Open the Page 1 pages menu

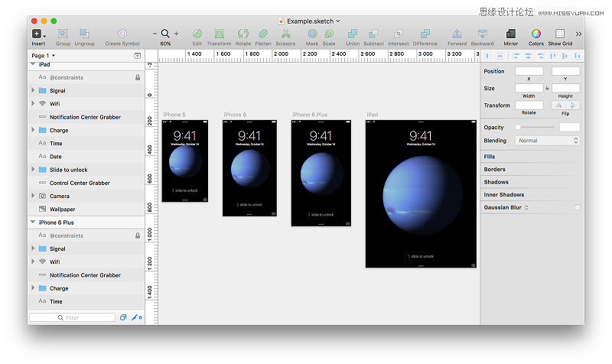click(42, 56)
